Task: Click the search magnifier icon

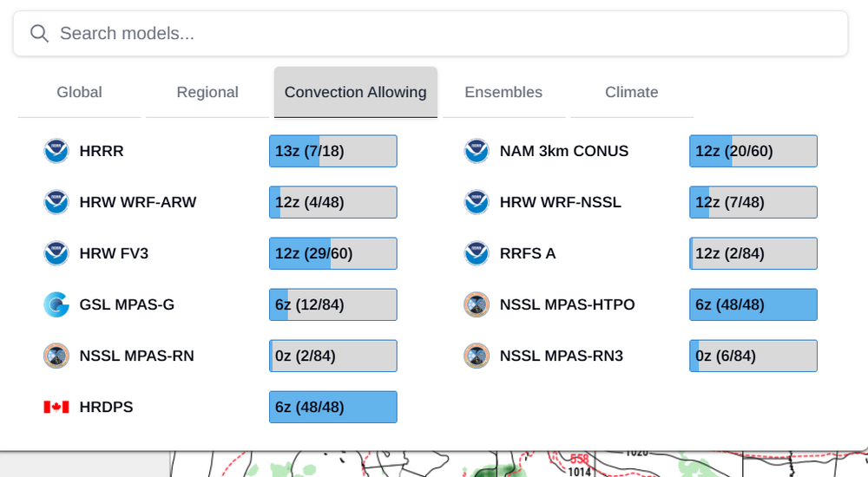Action: tap(39, 34)
